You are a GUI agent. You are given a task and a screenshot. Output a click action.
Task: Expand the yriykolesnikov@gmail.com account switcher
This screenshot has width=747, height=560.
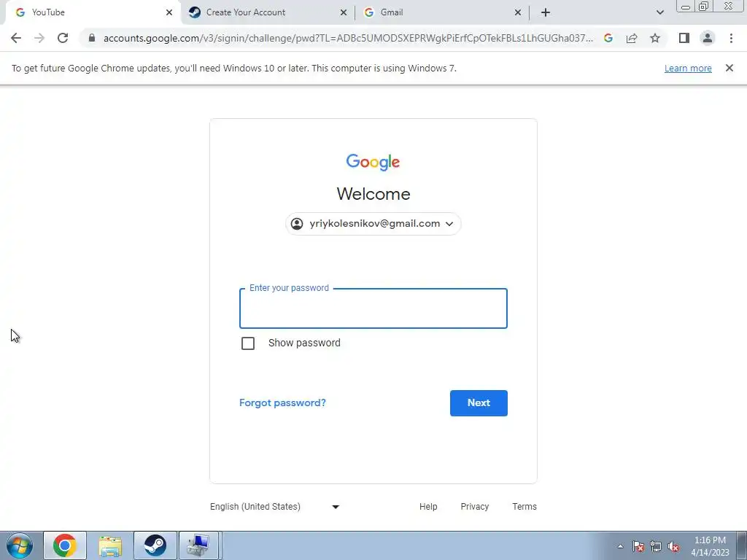point(373,224)
